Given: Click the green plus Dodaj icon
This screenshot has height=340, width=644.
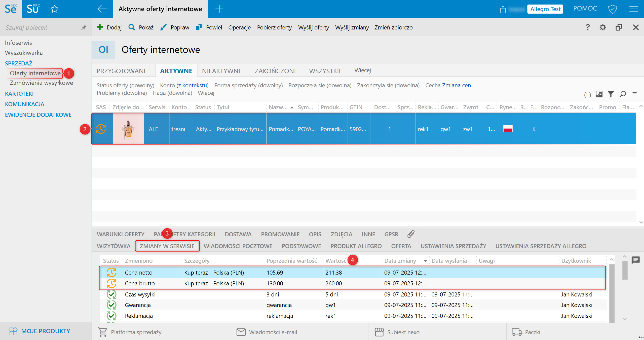Looking at the screenshot, I should pos(100,27).
